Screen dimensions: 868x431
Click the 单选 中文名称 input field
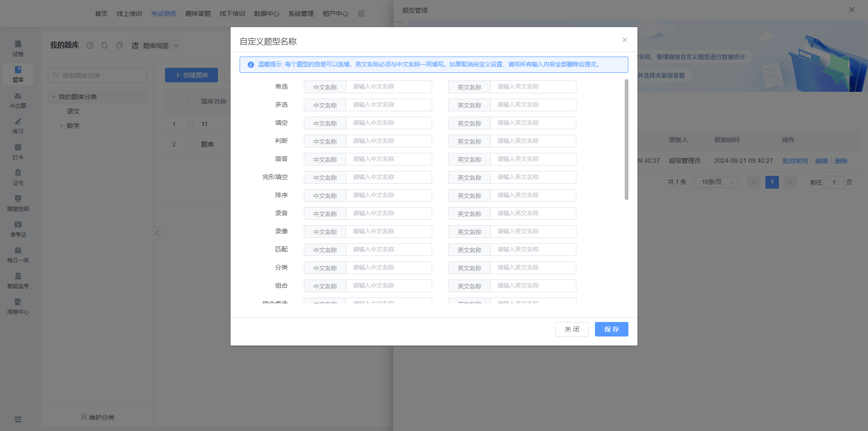point(388,87)
